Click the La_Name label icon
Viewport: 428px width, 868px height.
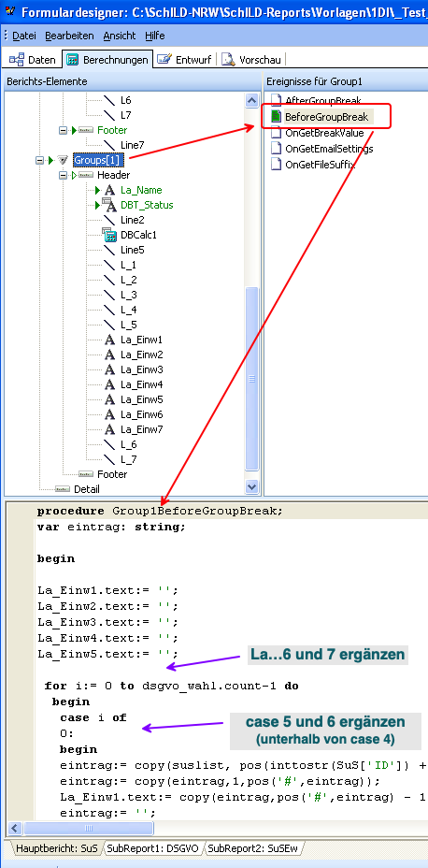109,190
